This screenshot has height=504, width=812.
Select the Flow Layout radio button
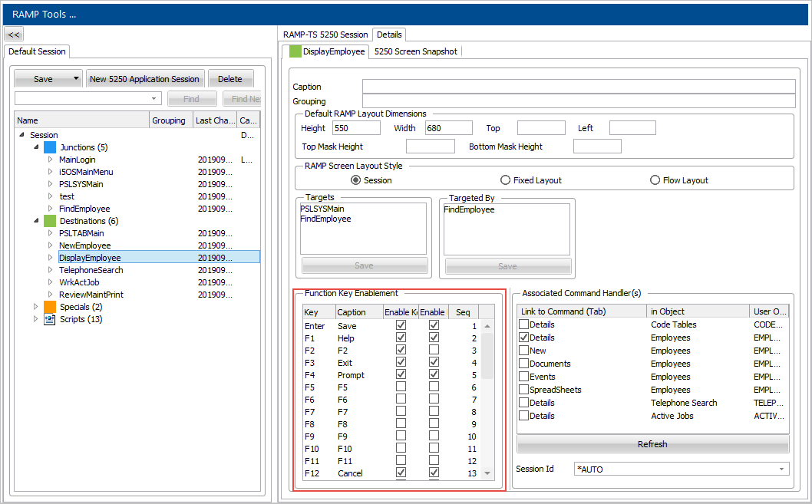(655, 180)
